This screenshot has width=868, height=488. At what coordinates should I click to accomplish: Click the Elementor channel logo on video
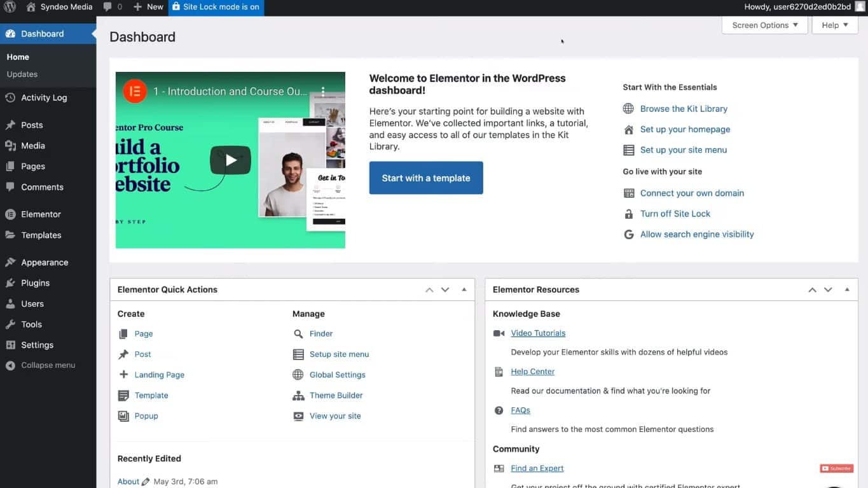click(x=135, y=92)
